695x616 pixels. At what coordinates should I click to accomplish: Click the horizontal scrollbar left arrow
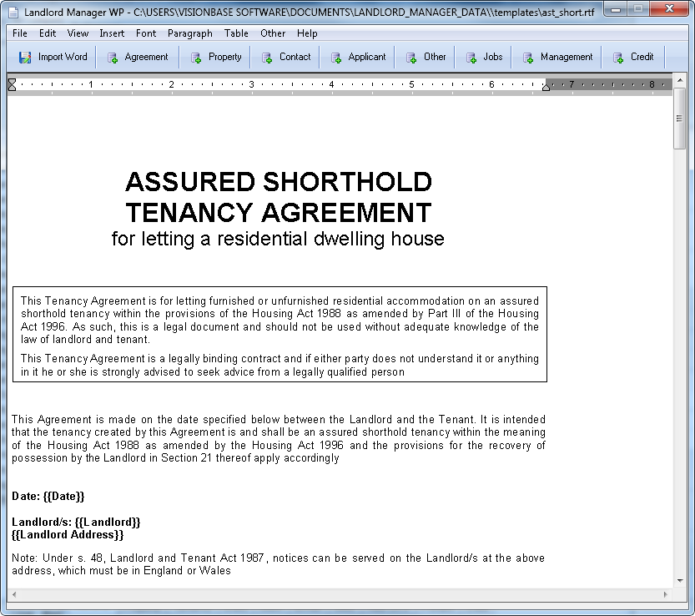click(14, 594)
